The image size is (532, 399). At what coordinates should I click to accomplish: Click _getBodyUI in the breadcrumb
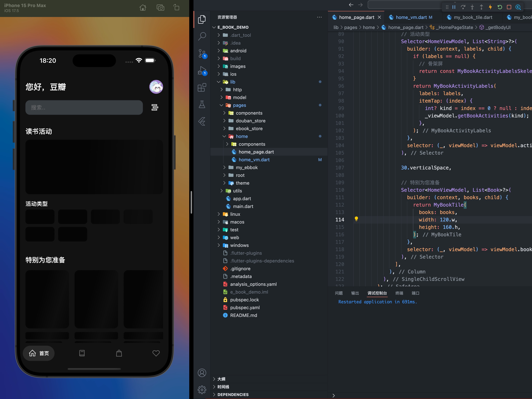click(498, 27)
